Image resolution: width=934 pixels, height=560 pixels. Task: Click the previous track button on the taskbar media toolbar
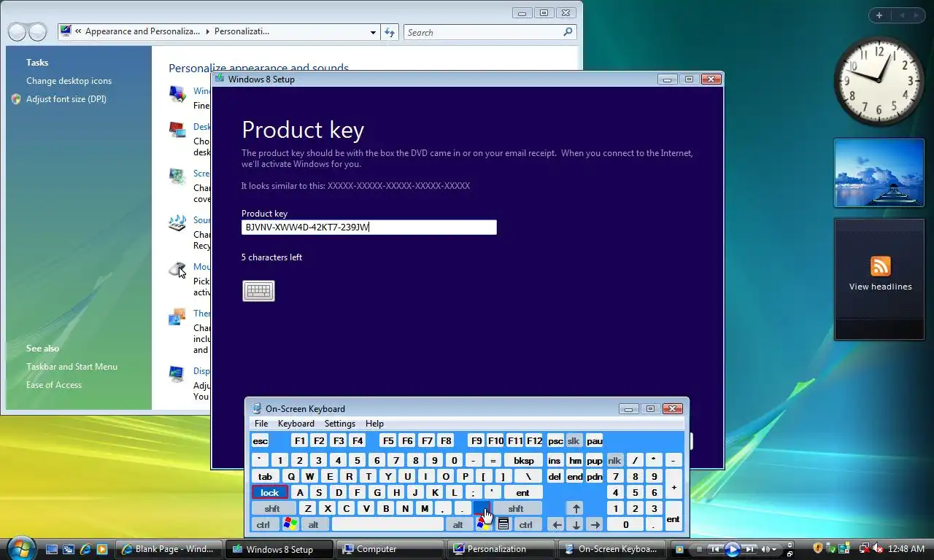(716, 549)
